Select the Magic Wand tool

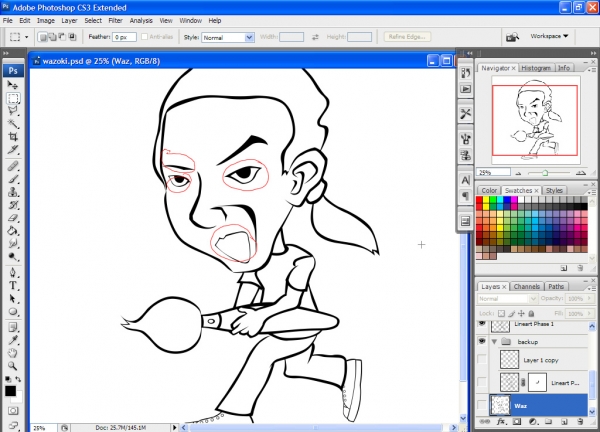[x=13, y=124]
